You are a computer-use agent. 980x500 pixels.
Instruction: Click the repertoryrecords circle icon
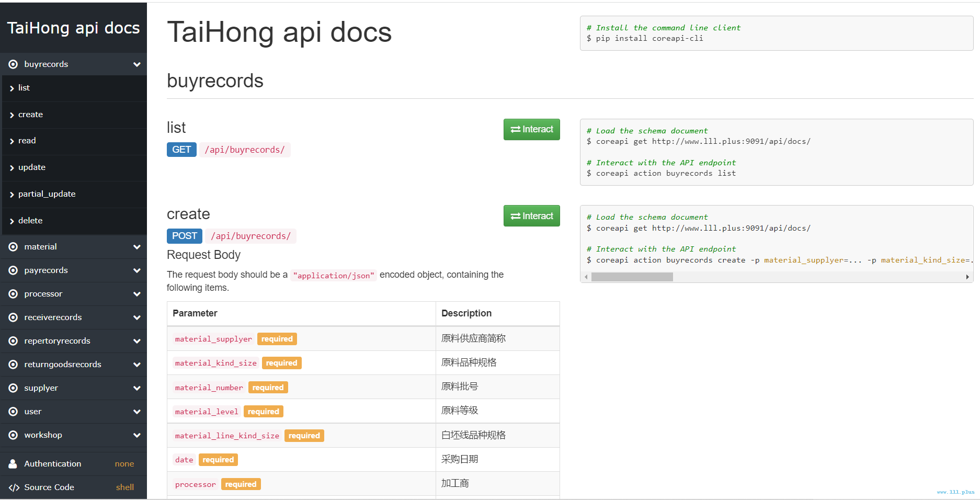(13, 341)
